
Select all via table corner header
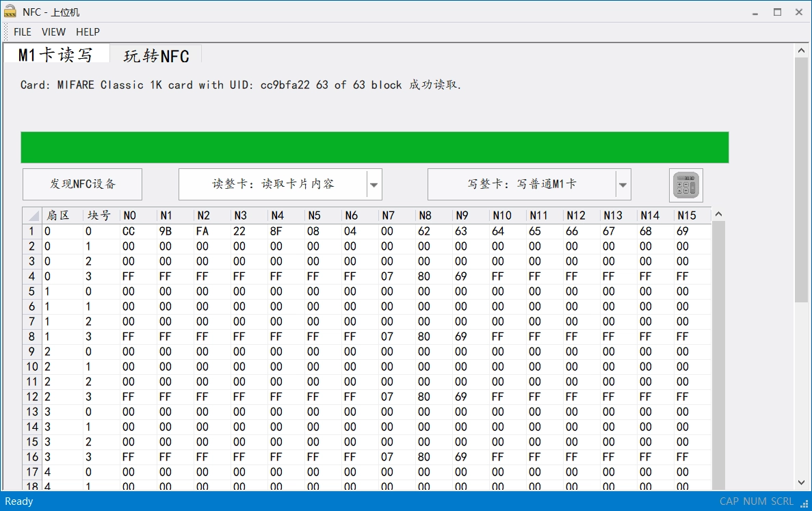32,215
